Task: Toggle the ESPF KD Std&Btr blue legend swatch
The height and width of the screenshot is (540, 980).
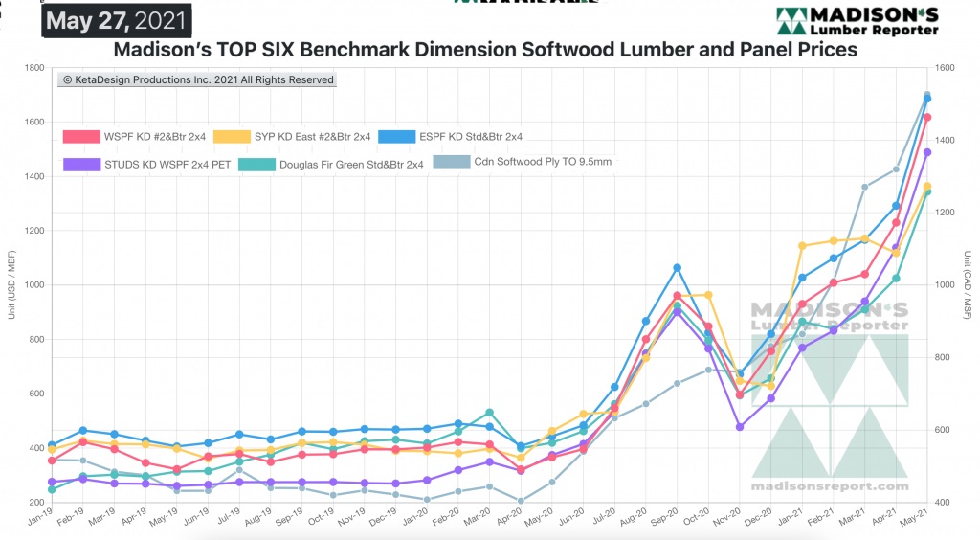Action: pos(397,137)
